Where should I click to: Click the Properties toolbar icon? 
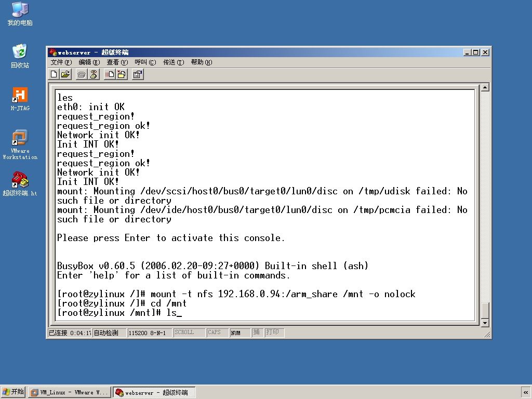(138, 74)
